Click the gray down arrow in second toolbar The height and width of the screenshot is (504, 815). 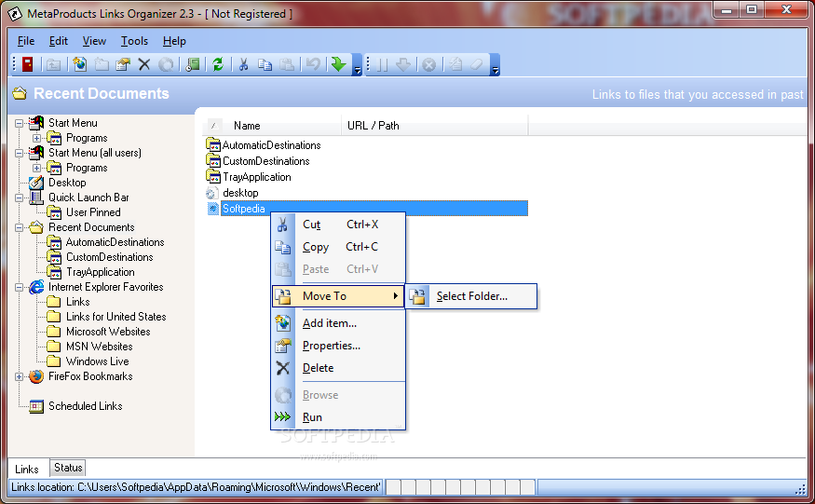coord(403,64)
